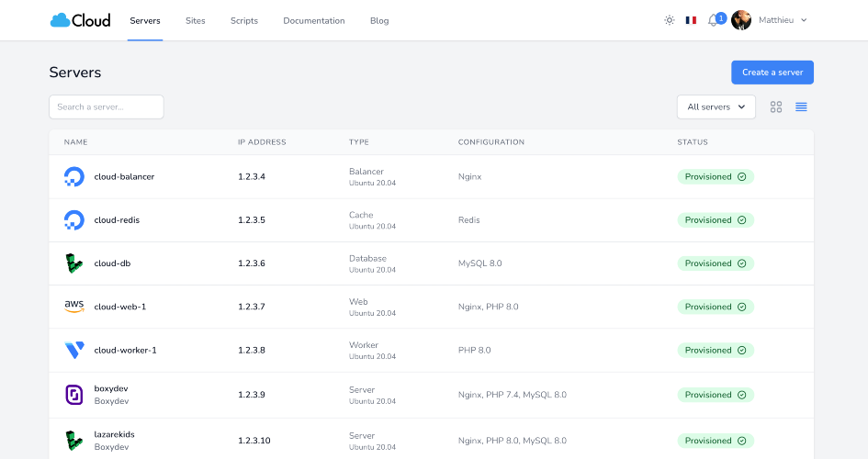868x459 pixels.
Task: Select IP address 1.2.3.9
Action: [252, 395]
